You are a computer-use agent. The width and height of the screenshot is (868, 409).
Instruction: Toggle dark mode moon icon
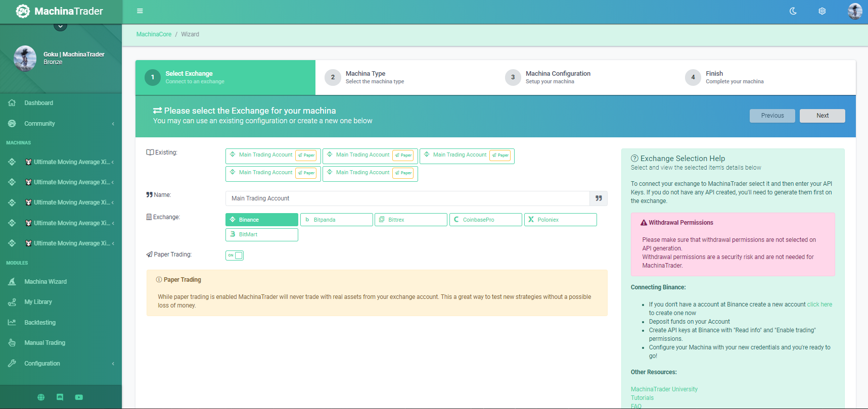(x=793, y=11)
